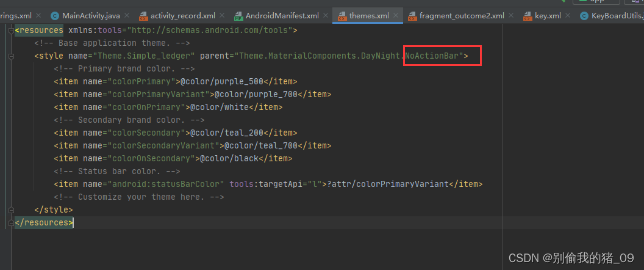This screenshot has height=270, width=644.
Task: Click the XML file icon on key.xml tab
Action: pos(528,16)
